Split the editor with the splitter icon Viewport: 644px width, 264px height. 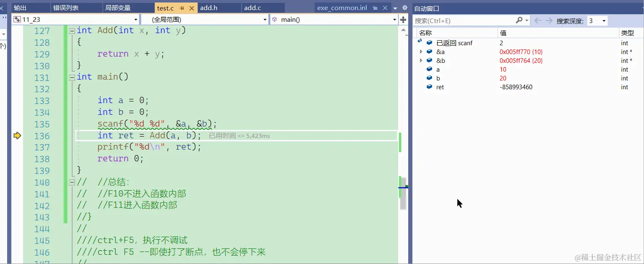click(x=403, y=19)
